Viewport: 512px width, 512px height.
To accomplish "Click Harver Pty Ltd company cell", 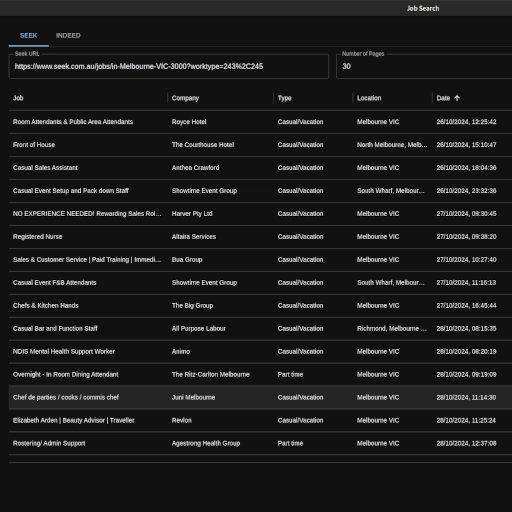I will (192, 214).
